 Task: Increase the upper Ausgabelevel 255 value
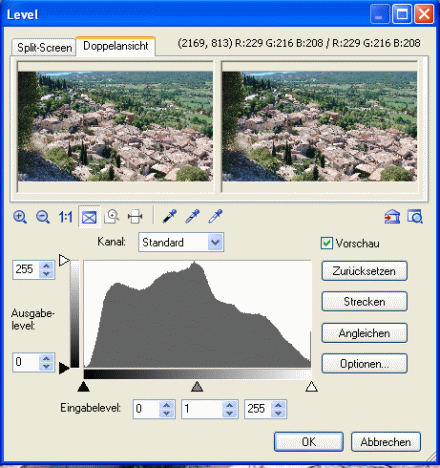point(46,266)
